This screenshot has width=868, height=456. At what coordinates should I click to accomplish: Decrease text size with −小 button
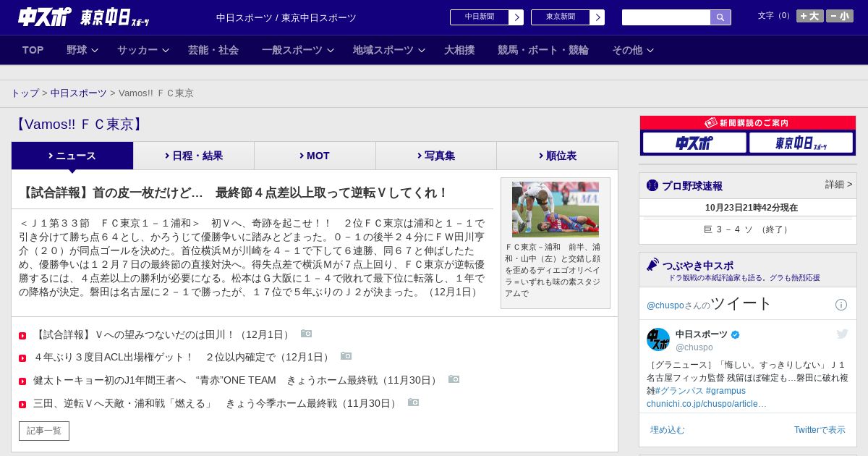click(x=840, y=16)
